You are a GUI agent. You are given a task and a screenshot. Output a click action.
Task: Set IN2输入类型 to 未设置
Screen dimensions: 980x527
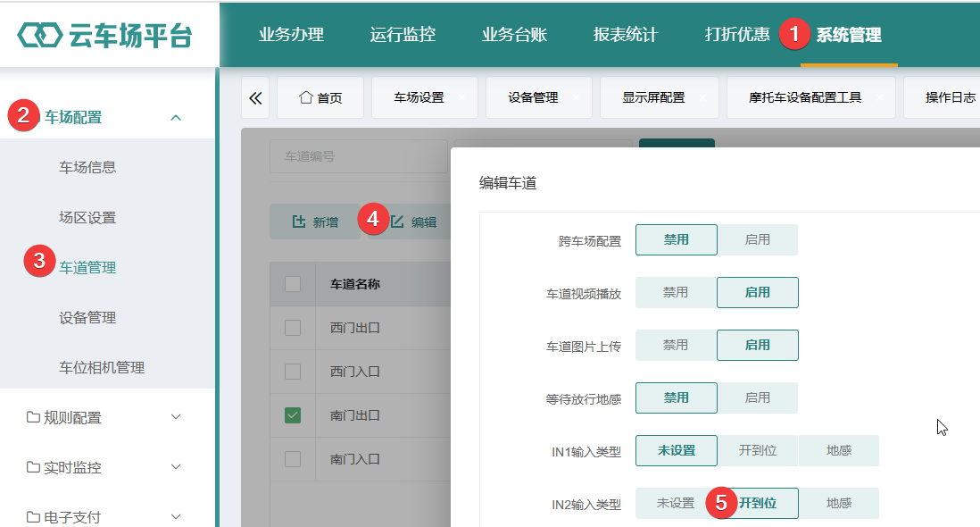pos(677,503)
